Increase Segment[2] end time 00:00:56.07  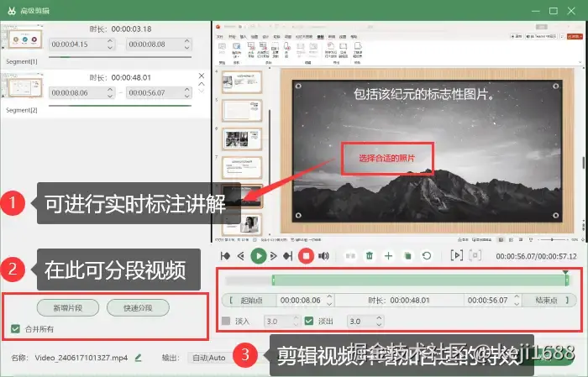[x=187, y=90]
